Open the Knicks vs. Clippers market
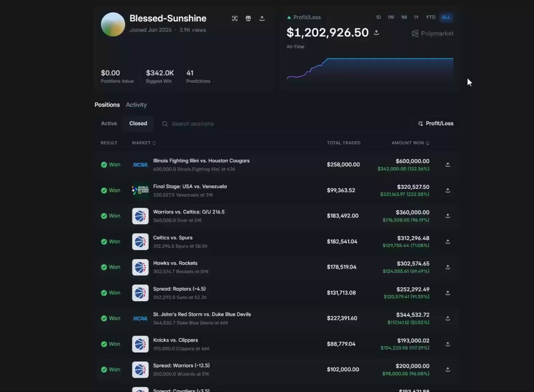534x392 pixels. pyautogui.click(x=175, y=340)
